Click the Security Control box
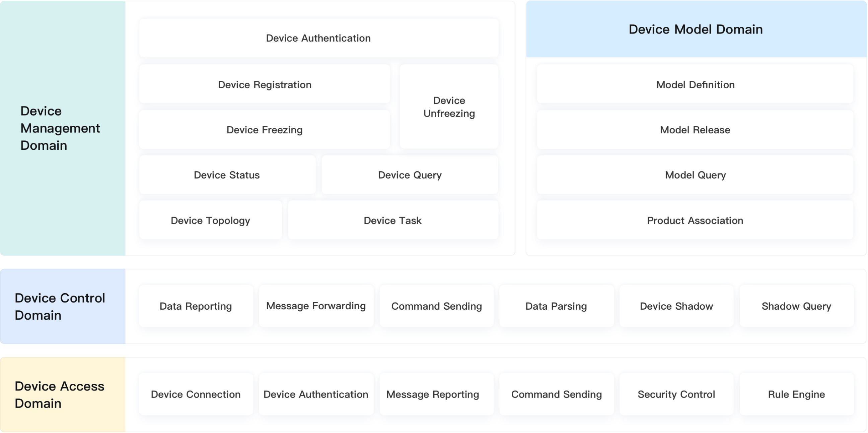 [x=676, y=394]
